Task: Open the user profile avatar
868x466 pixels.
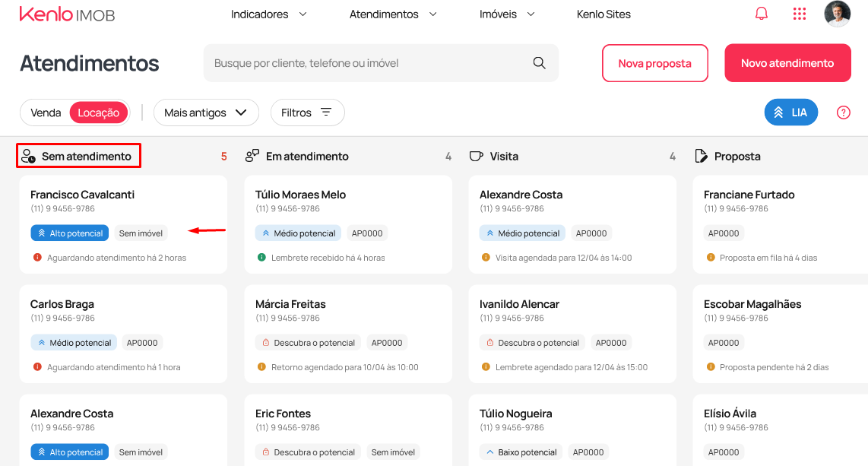Action: (837, 13)
